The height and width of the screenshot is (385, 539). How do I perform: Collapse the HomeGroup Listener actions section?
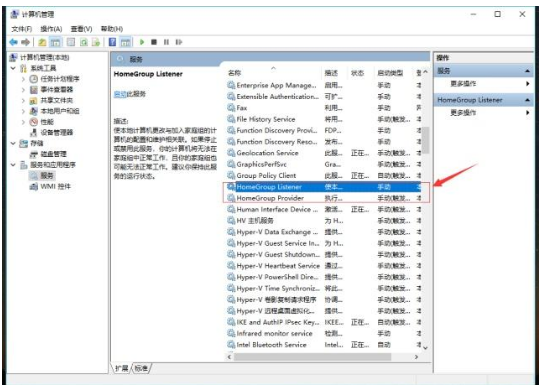(x=527, y=100)
